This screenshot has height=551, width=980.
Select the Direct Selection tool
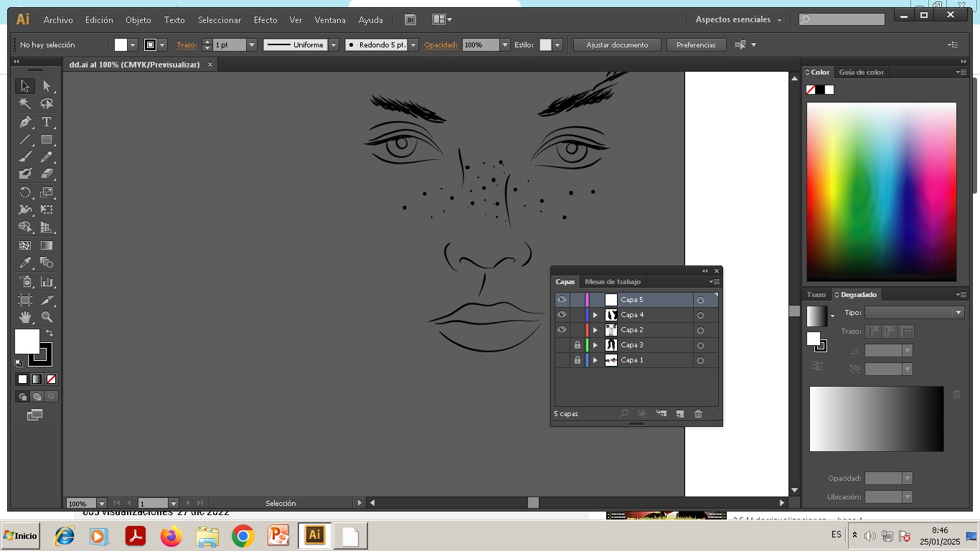(47, 86)
